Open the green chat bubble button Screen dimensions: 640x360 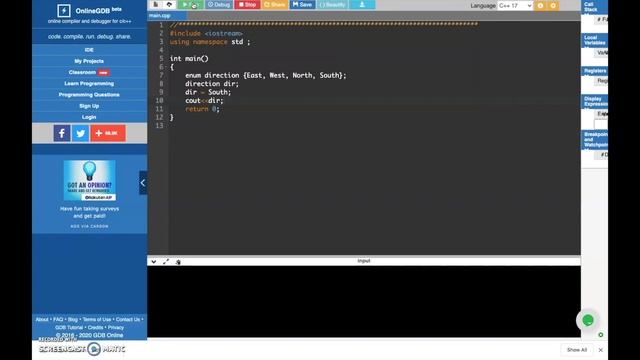(588, 320)
